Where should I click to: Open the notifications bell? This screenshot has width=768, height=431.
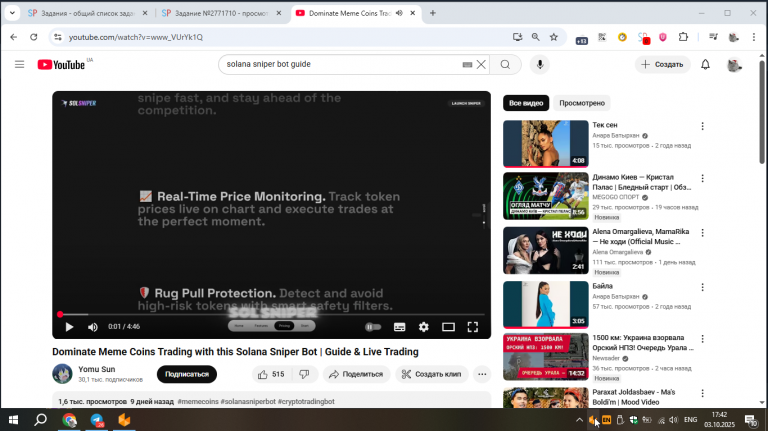705,64
